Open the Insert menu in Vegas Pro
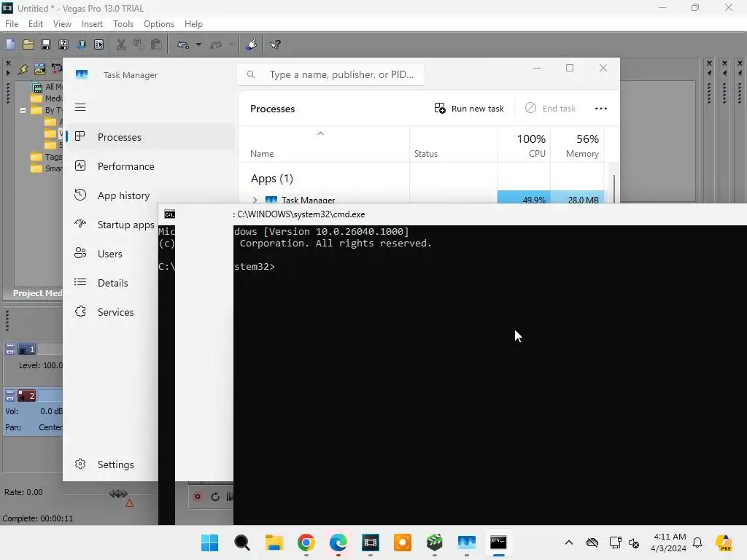Image resolution: width=747 pixels, height=560 pixels. (x=92, y=24)
